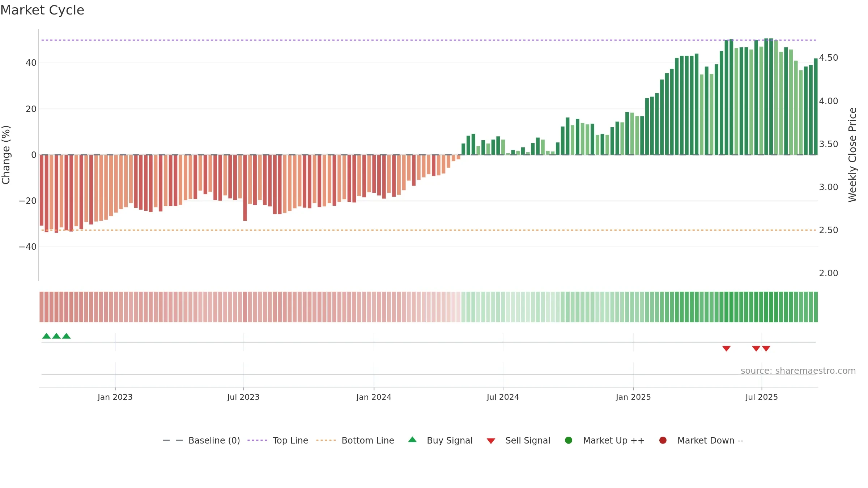868x488 pixels.
Task: Click the Jul 2025 axis label
Action: point(762,397)
